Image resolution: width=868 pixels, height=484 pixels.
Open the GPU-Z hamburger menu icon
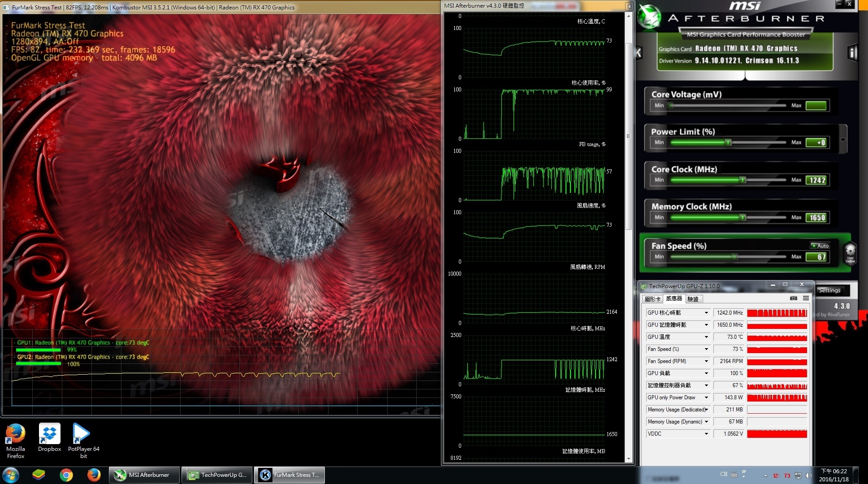click(806, 298)
